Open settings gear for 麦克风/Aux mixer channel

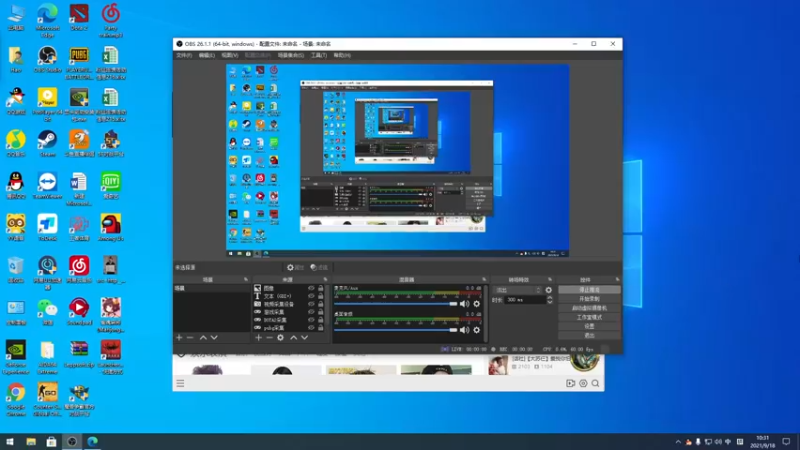477,304
